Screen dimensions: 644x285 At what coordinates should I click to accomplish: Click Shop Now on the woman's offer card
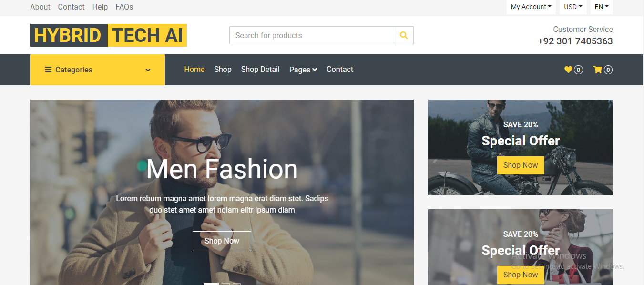[521, 275]
